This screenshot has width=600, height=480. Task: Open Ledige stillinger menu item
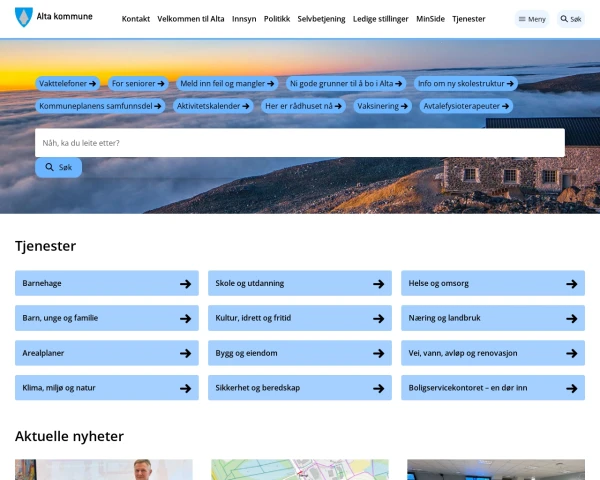coord(380,19)
